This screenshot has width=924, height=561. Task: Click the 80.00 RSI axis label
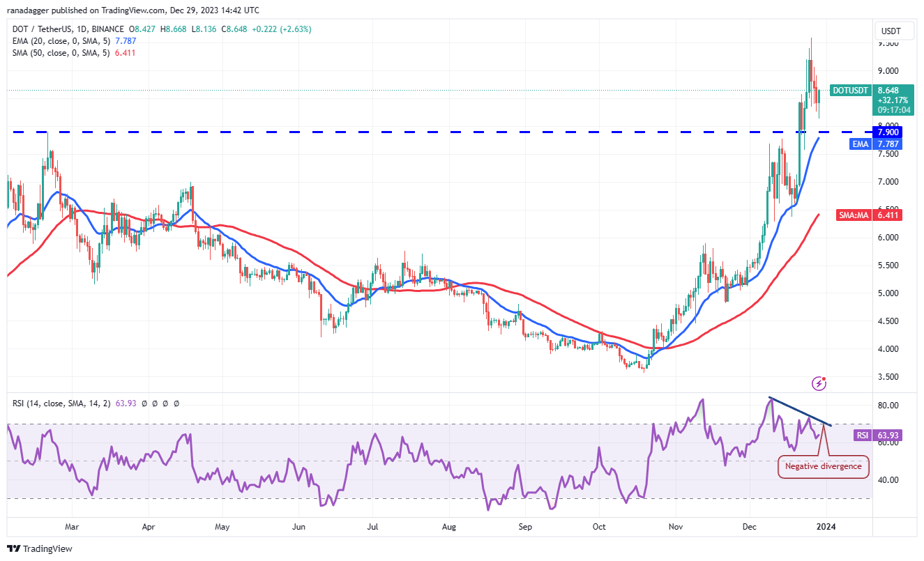click(888, 406)
